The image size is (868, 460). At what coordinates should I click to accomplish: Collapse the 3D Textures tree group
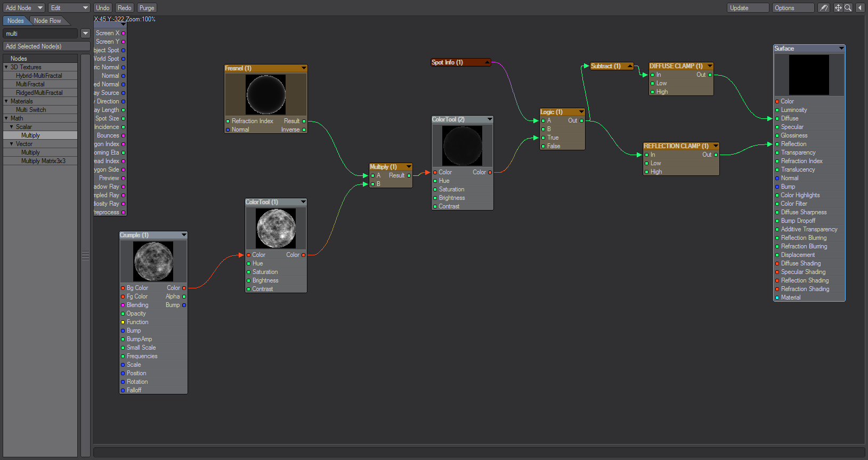click(6, 67)
